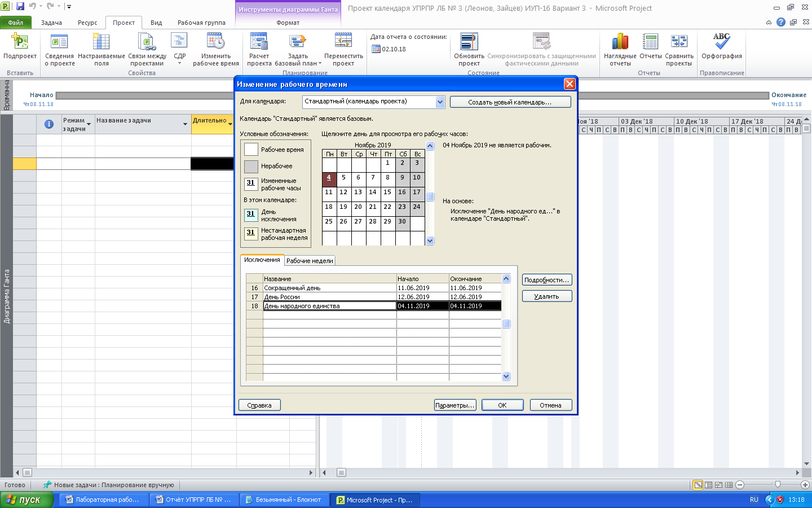Click the ribbon Help question icon
Image resolution: width=812 pixels, height=508 pixels.
[780, 22]
